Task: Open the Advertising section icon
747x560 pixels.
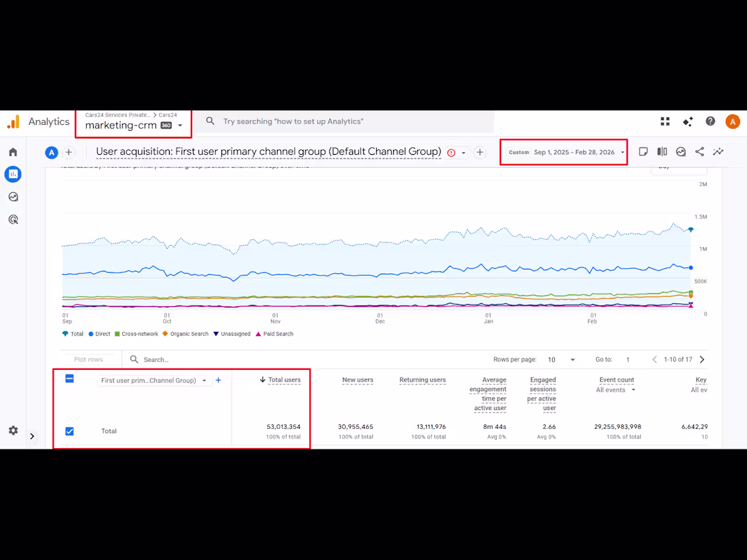Action: (12, 219)
